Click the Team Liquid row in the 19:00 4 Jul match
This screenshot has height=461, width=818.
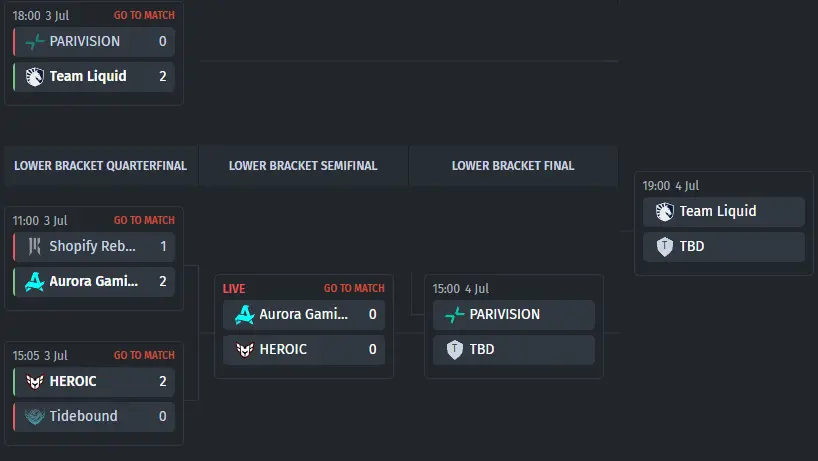coord(724,212)
